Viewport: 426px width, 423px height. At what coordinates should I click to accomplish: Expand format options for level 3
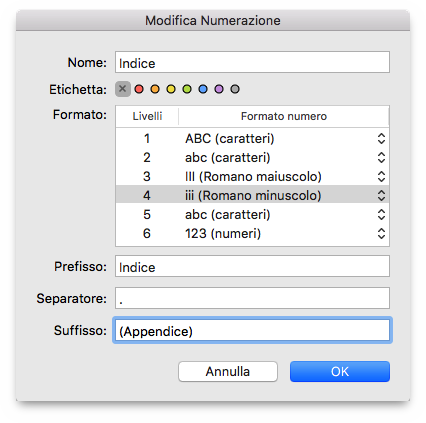(x=381, y=177)
